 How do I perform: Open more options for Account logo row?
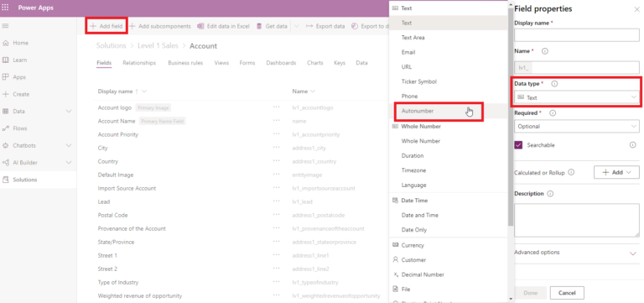point(276,107)
